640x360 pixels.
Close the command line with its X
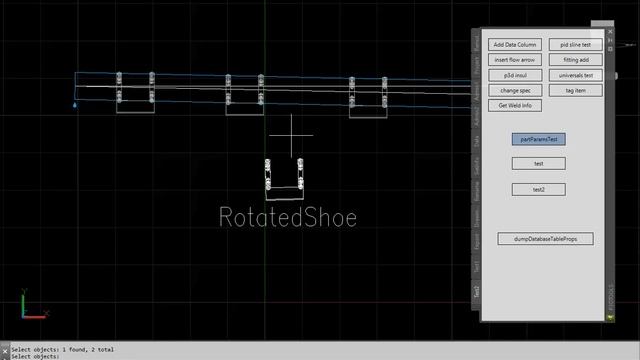pos(4,351)
